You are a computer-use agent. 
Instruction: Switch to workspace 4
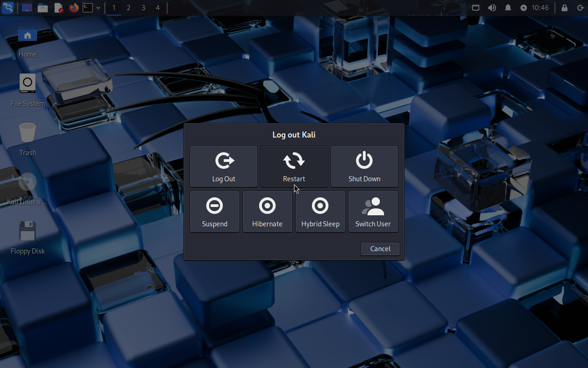click(158, 8)
